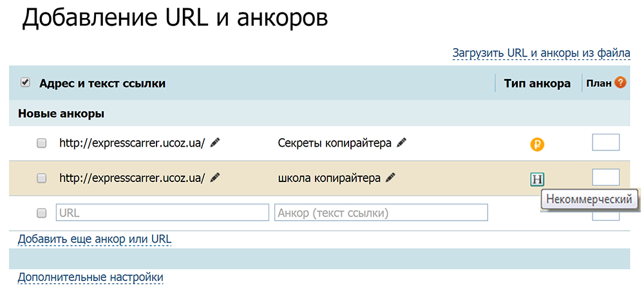Click the Тип анкора column header
The width and height of the screenshot is (644, 299).
(x=537, y=84)
